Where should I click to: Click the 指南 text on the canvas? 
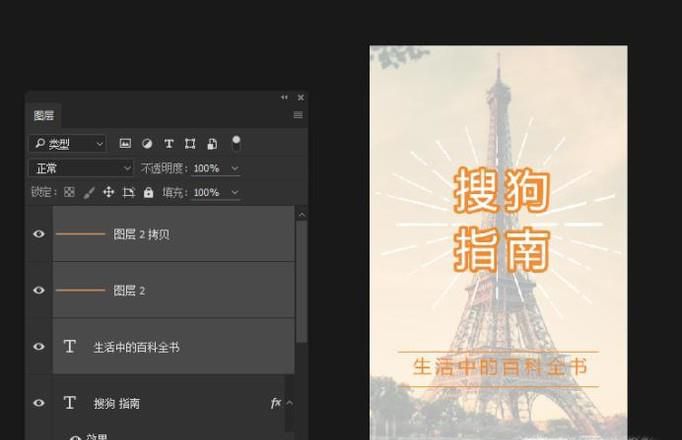[502, 250]
